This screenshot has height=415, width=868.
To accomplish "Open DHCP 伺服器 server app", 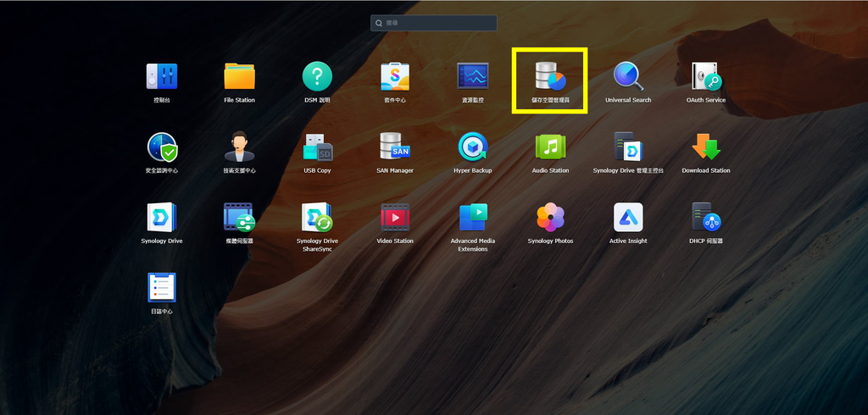I will [706, 217].
